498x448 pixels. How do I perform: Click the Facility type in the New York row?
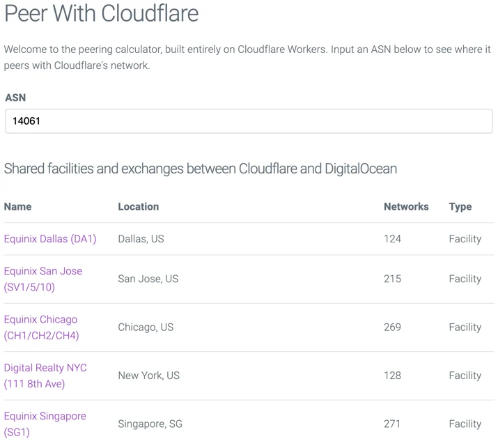pos(465,376)
